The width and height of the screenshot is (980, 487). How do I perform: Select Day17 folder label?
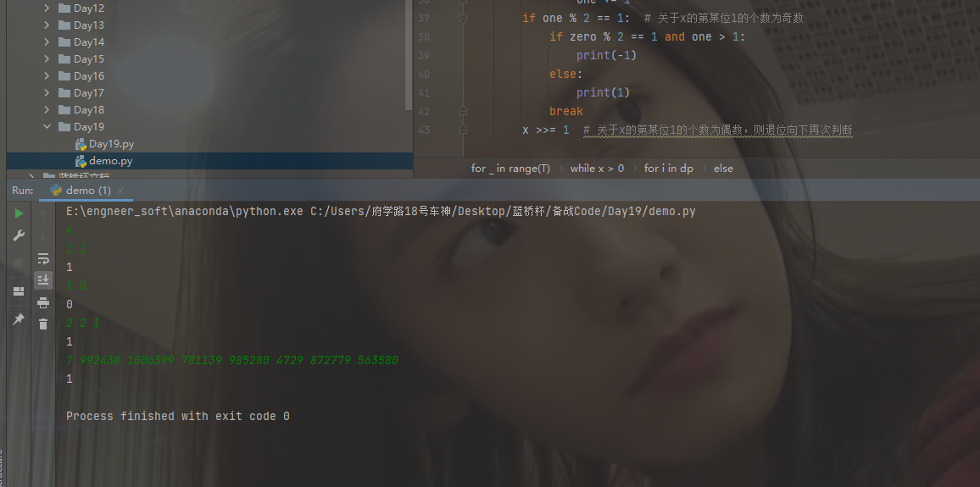[89, 92]
